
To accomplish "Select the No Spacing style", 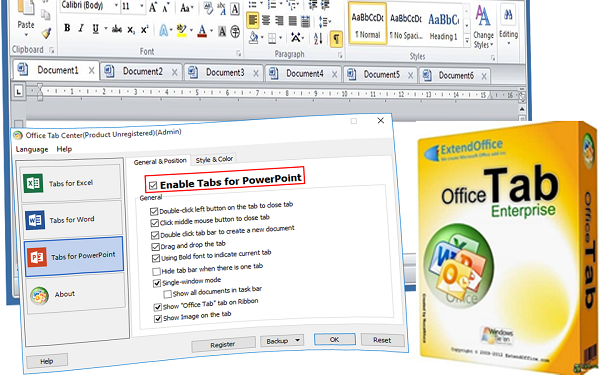I will point(406,27).
